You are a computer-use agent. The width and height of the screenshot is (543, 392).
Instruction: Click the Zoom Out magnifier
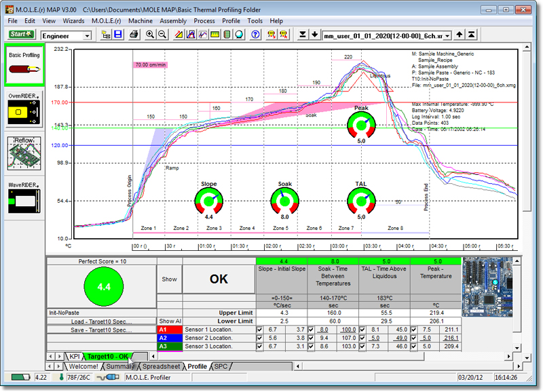click(162, 35)
